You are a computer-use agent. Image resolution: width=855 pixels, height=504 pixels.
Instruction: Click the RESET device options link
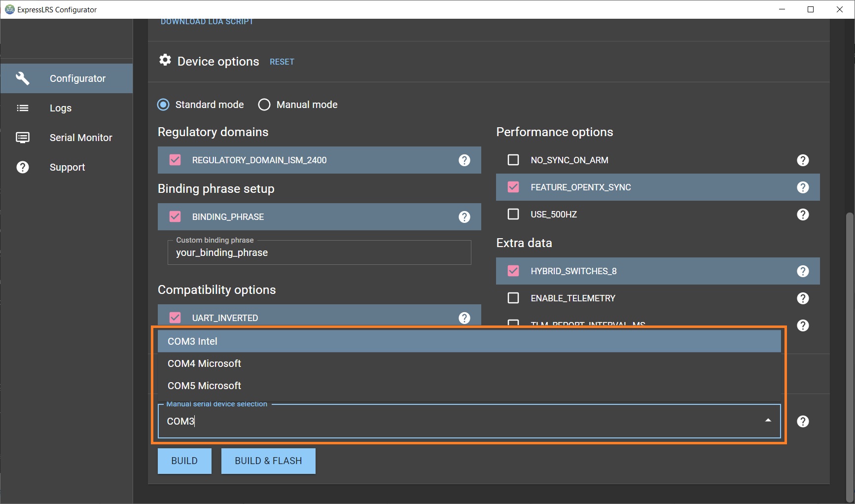tap(282, 62)
